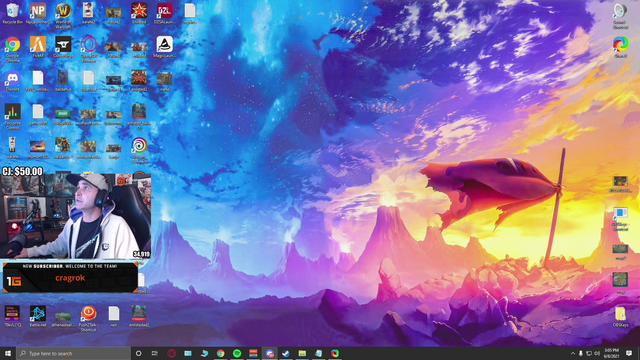Open File Explorer from the taskbar
640x360 pixels.
(302, 353)
